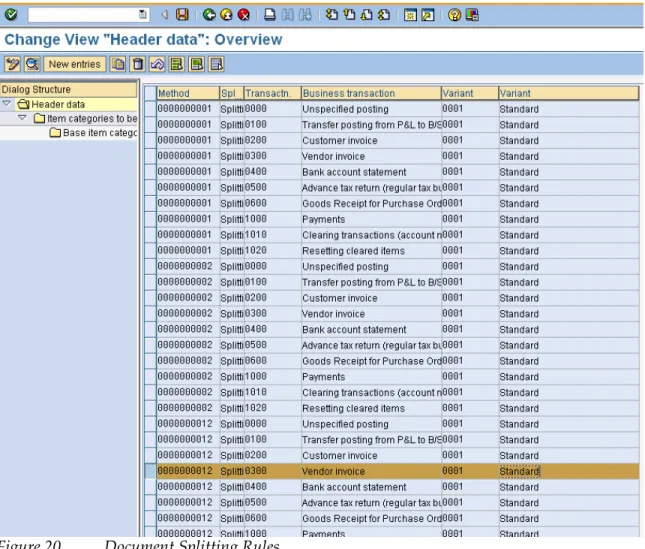This screenshot has height=549, width=645.
Task: Click Advance tax return cell for method 0000000012
Action: (x=371, y=503)
